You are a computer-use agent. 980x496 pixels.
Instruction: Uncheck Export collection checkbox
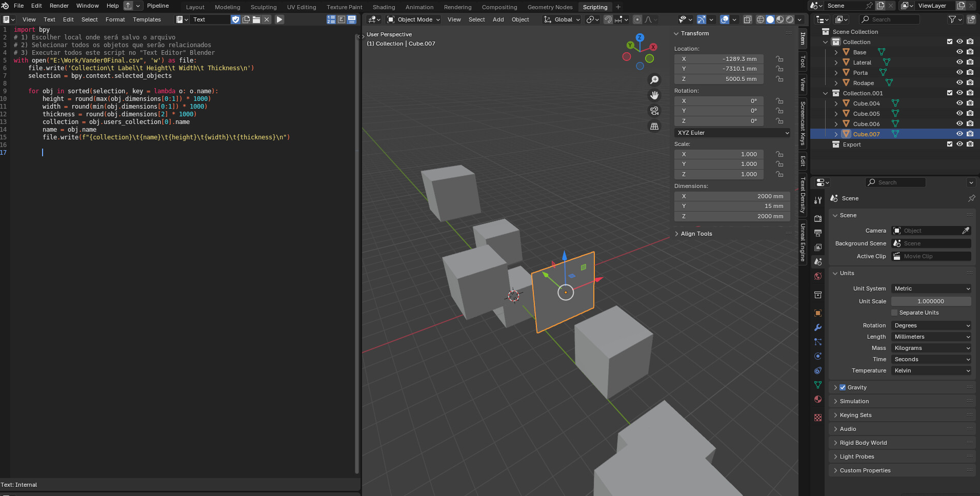(x=950, y=144)
